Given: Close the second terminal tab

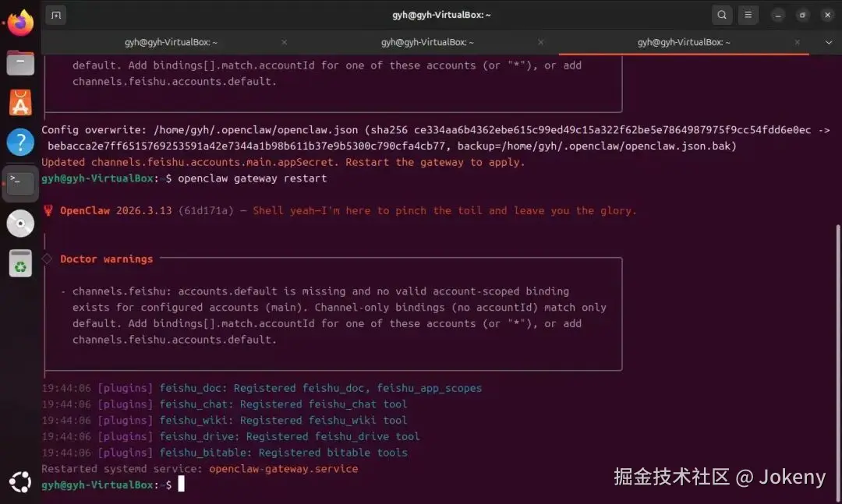Looking at the screenshot, I should click(x=541, y=42).
